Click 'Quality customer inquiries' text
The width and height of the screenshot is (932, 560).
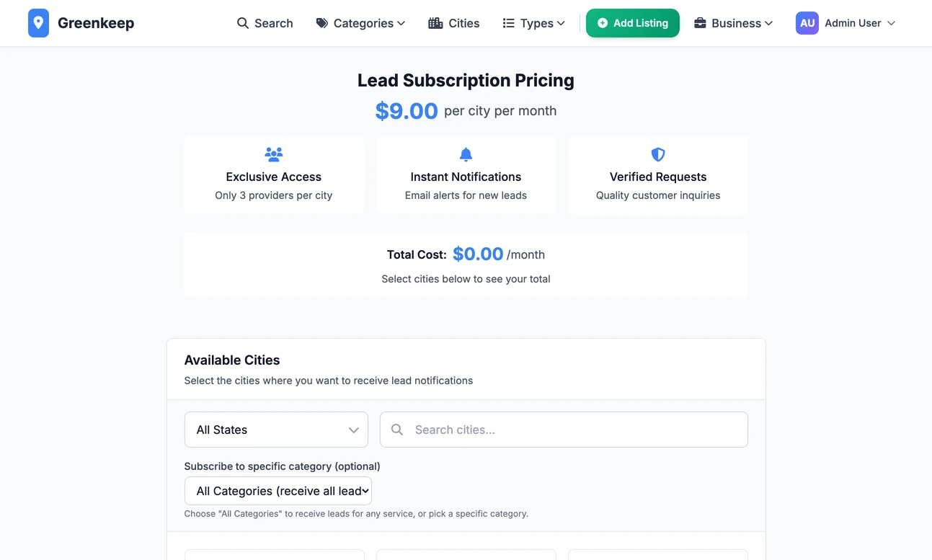tap(658, 195)
